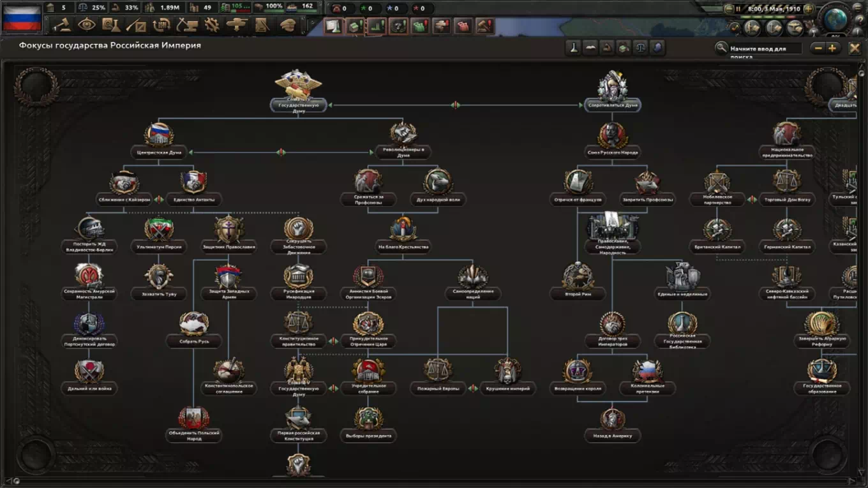Zoom out the focus tree with minus
The width and height of the screenshot is (868, 488).
coord(818,48)
